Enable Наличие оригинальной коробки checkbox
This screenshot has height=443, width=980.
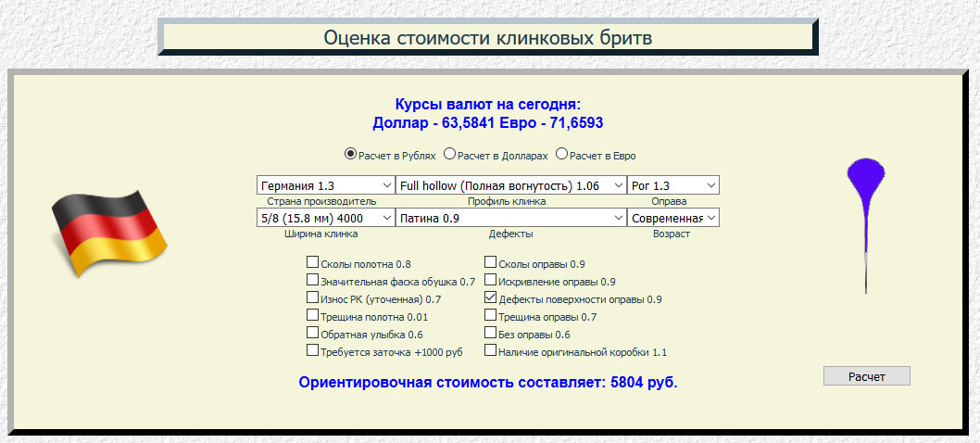(491, 351)
